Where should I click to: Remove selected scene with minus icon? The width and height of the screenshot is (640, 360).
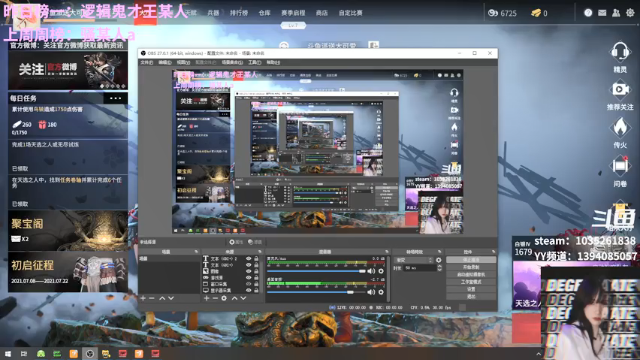tap(152, 298)
